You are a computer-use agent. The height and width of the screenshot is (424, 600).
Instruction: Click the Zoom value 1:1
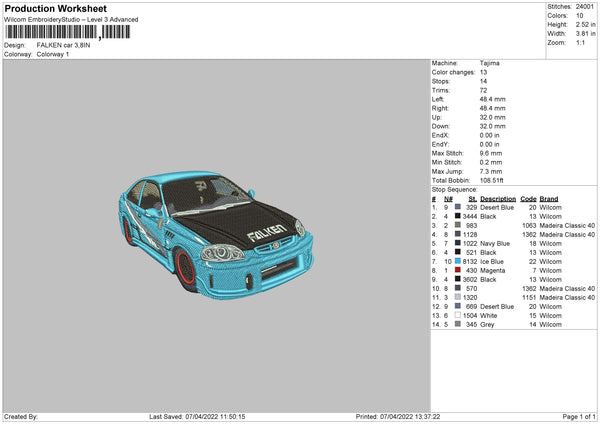click(580, 42)
